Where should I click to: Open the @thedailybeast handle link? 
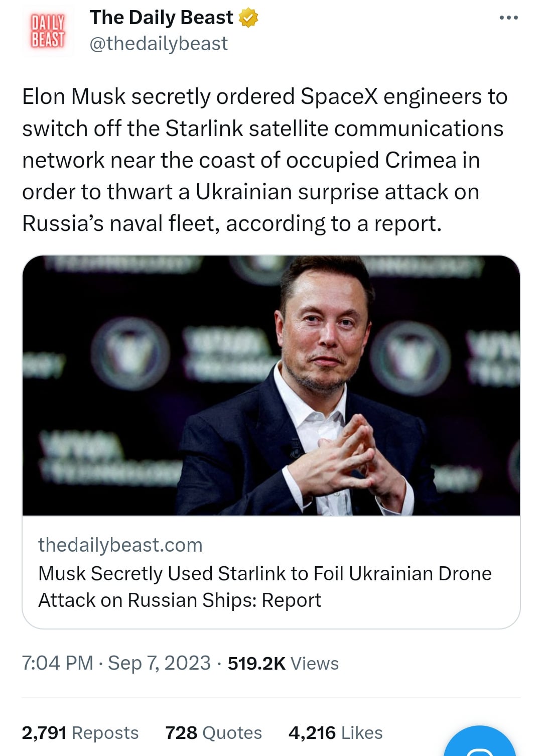tap(158, 44)
